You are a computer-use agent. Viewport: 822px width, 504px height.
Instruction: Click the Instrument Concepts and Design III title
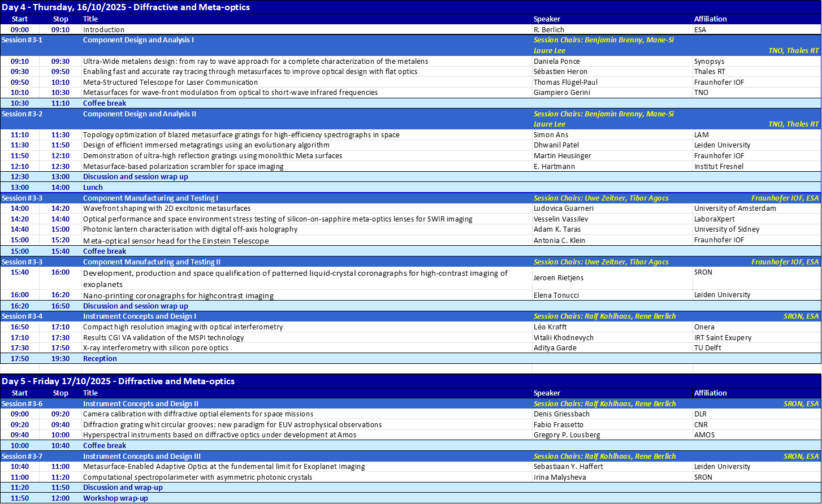141,457
